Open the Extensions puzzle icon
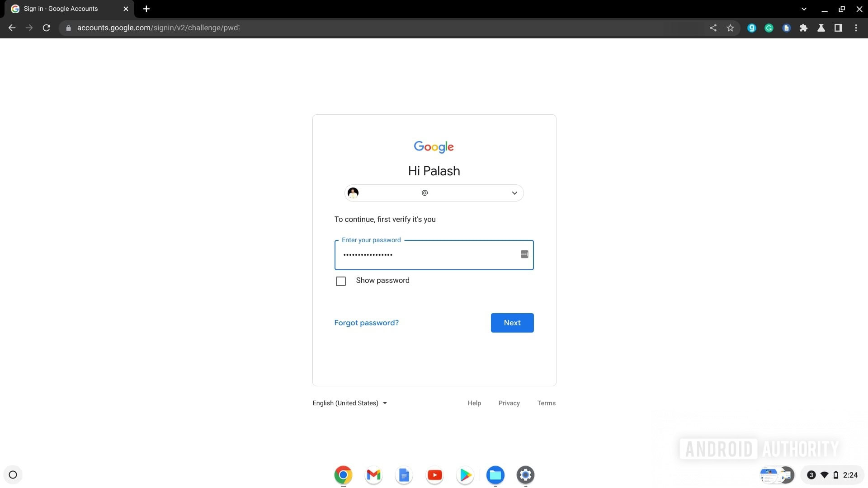This screenshot has width=868, height=488. click(803, 28)
